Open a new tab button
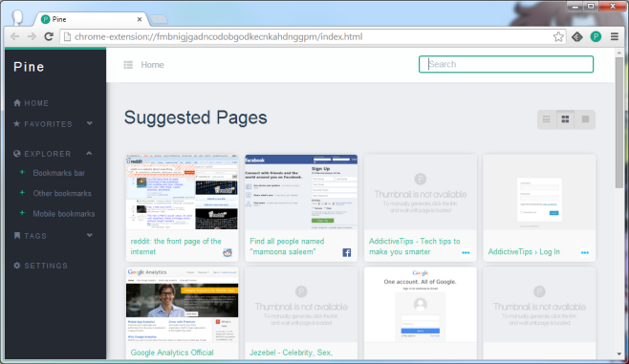Image resolution: width=629 pixels, height=364 pixels. coord(158,20)
